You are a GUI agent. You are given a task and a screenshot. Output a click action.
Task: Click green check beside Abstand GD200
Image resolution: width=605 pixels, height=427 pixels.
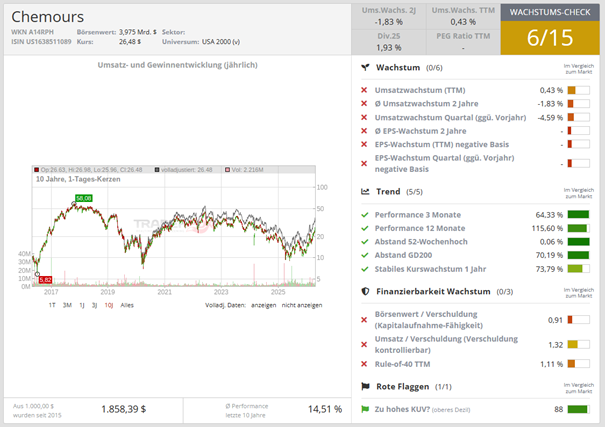(x=365, y=255)
